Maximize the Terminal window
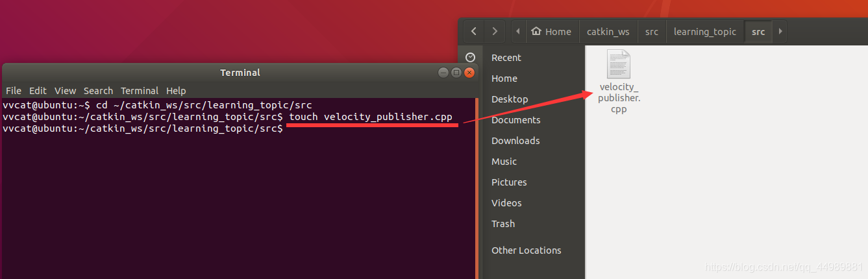 [x=456, y=73]
